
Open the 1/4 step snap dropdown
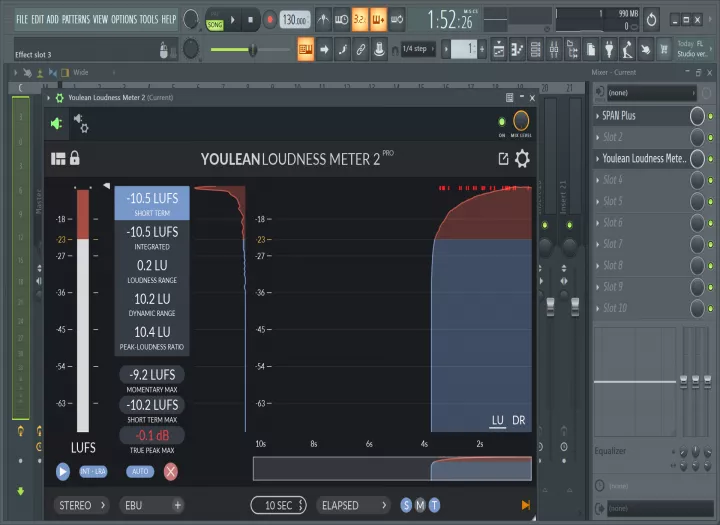[x=418, y=49]
